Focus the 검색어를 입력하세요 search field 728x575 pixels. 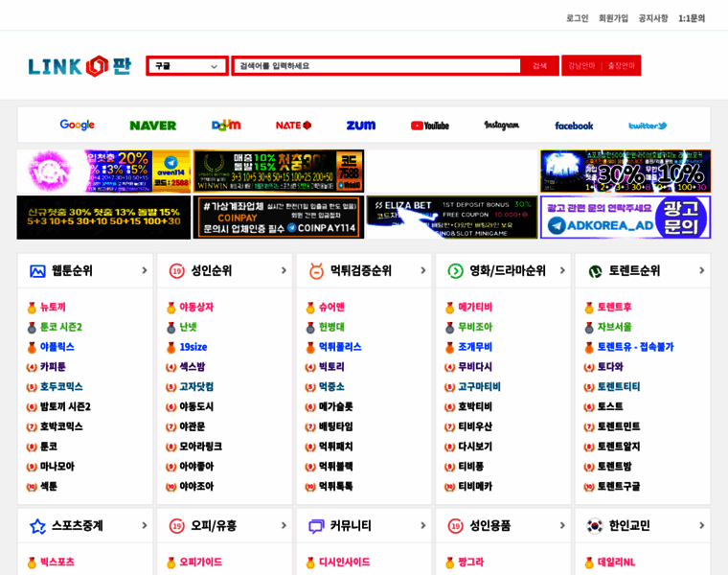pyautogui.click(x=376, y=66)
